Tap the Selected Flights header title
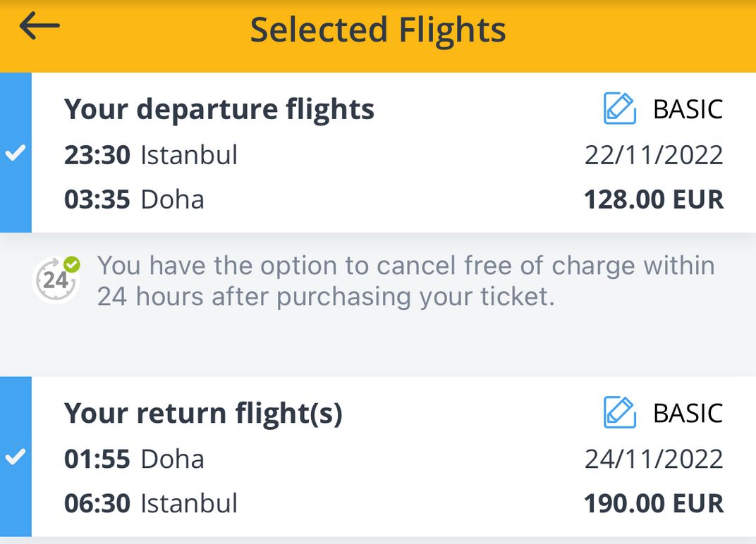 [x=378, y=30]
